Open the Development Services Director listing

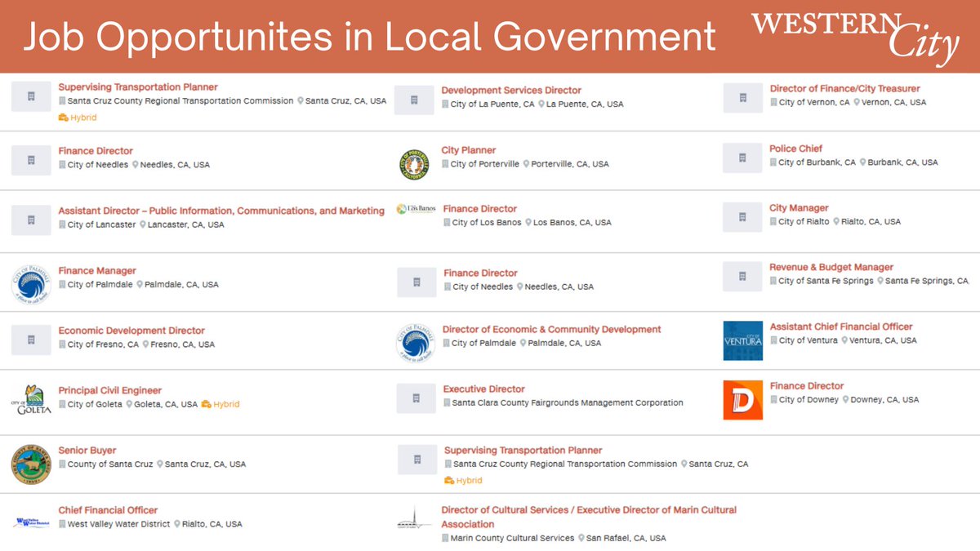pos(511,91)
